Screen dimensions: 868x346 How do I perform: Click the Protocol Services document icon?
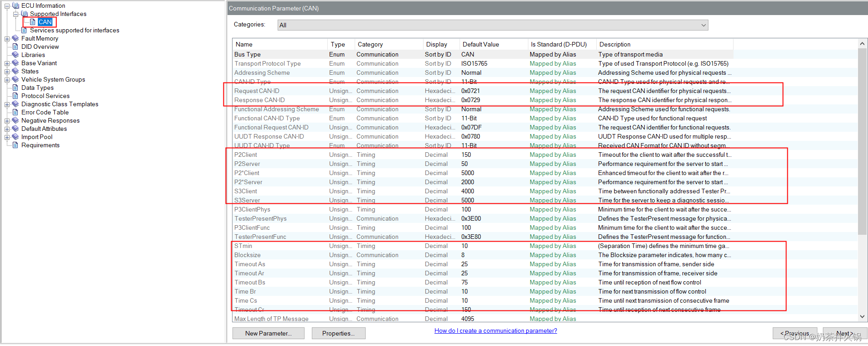click(15, 96)
